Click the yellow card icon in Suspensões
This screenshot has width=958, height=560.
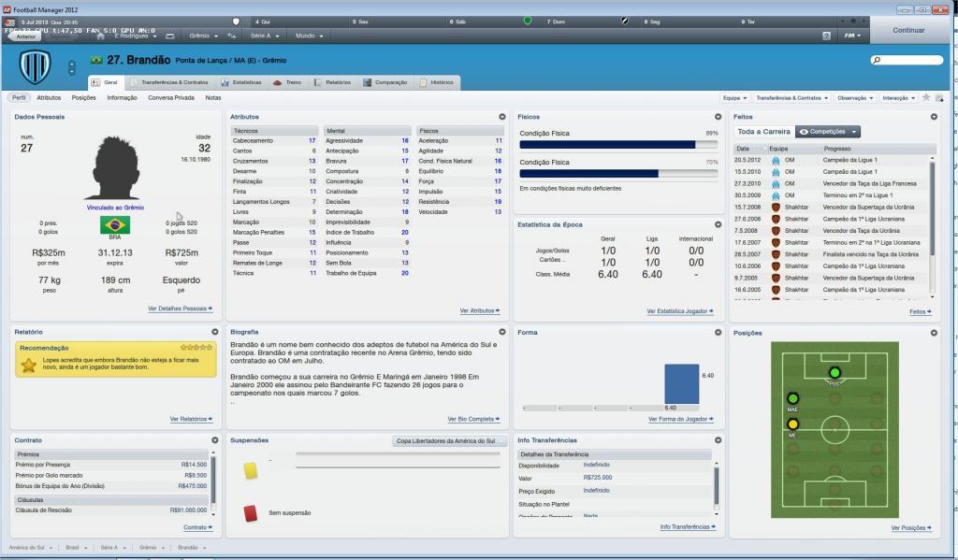tap(251, 470)
